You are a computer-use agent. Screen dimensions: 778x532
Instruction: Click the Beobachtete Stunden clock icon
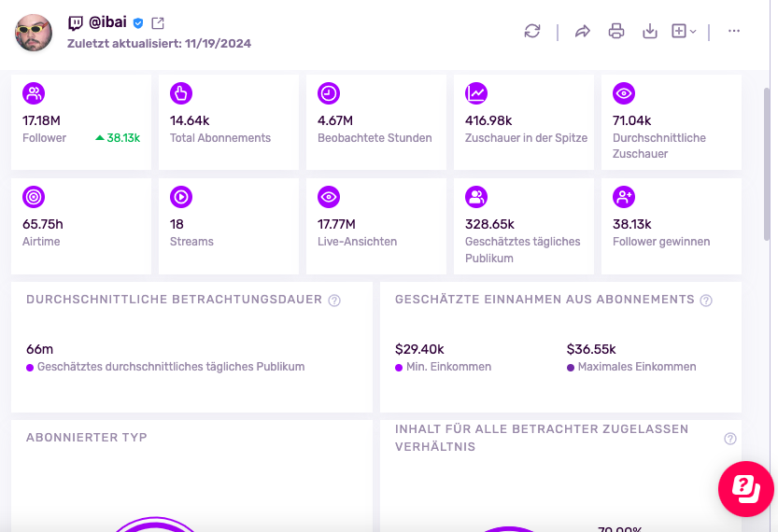(x=329, y=93)
